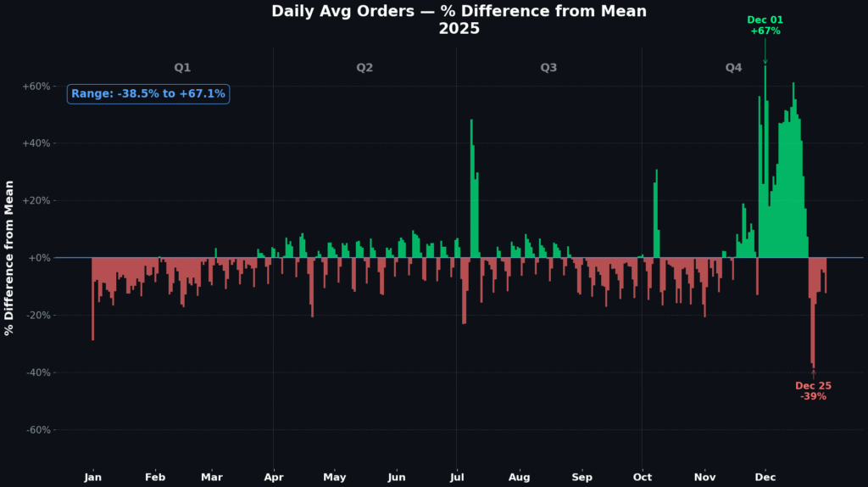The width and height of the screenshot is (868, 487).
Task: Select the Jul month label
Action: pyautogui.click(x=457, y=478)
